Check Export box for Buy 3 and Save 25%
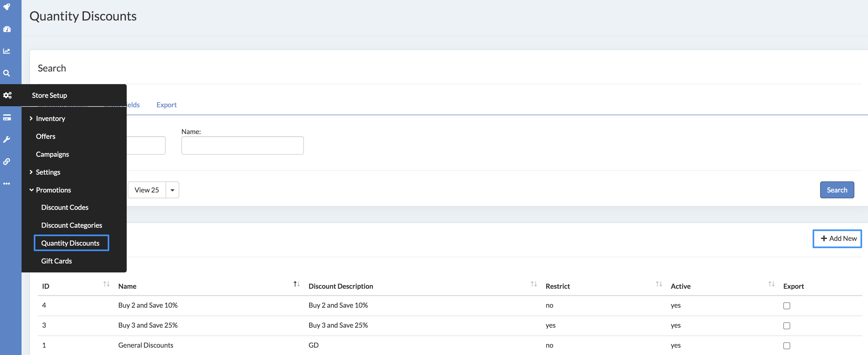The height and width of the screenshot is (355, 868). 787,326
